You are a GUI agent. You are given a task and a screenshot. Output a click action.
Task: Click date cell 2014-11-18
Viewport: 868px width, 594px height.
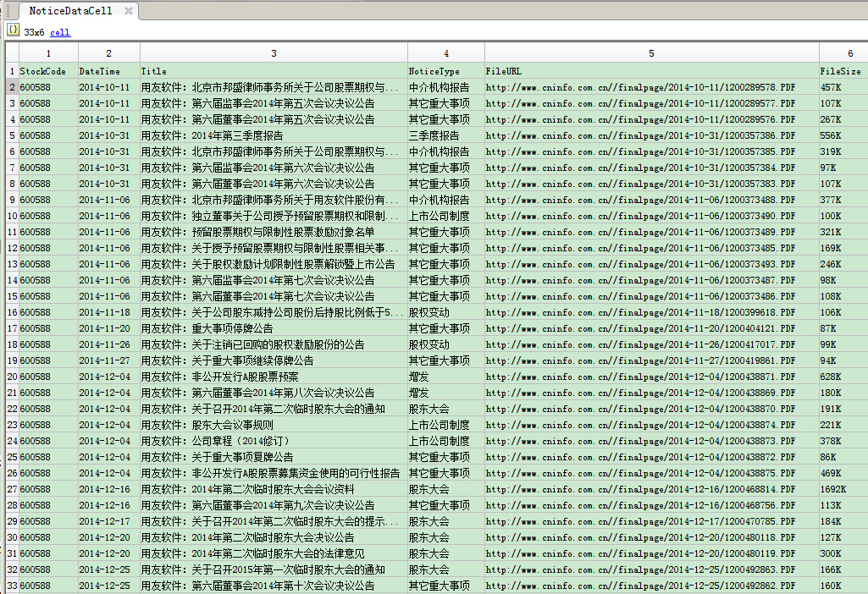(109, 312)
